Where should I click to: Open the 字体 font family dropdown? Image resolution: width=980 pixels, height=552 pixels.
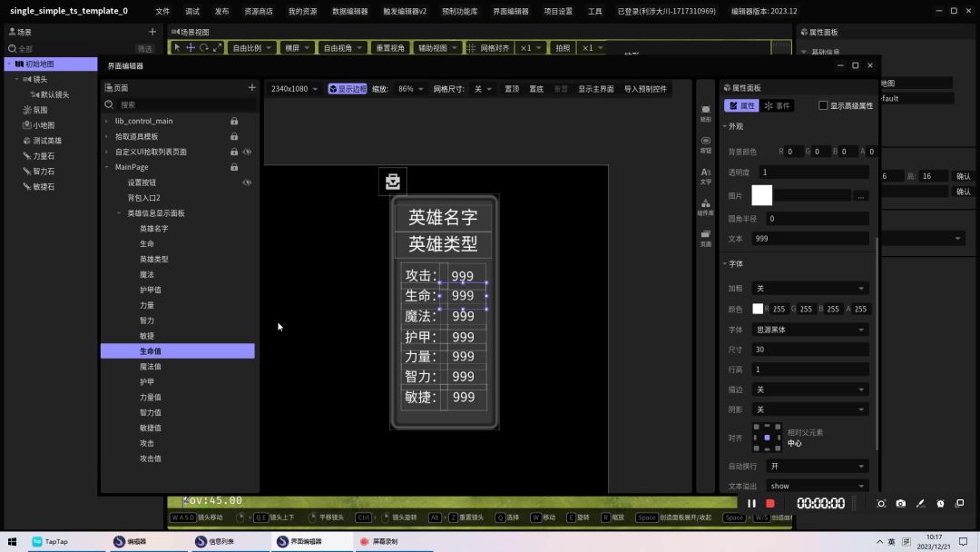(x=809, y=330)
